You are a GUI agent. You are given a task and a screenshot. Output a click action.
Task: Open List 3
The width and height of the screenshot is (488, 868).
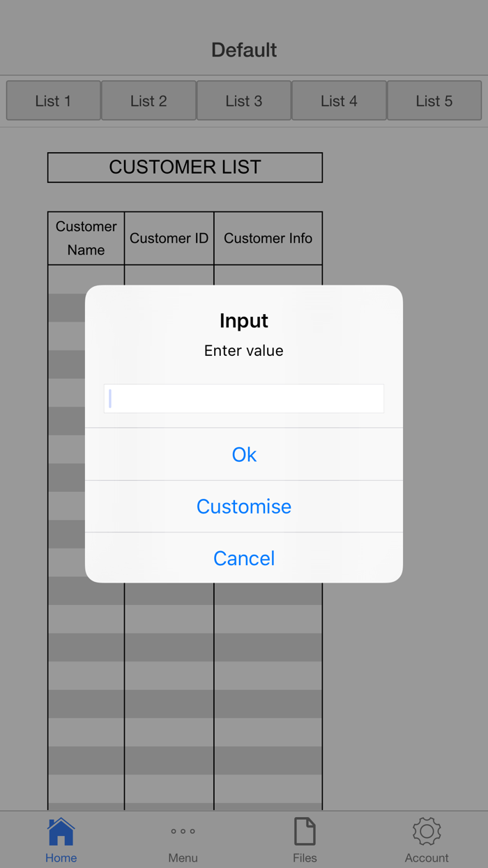[243, 100]
